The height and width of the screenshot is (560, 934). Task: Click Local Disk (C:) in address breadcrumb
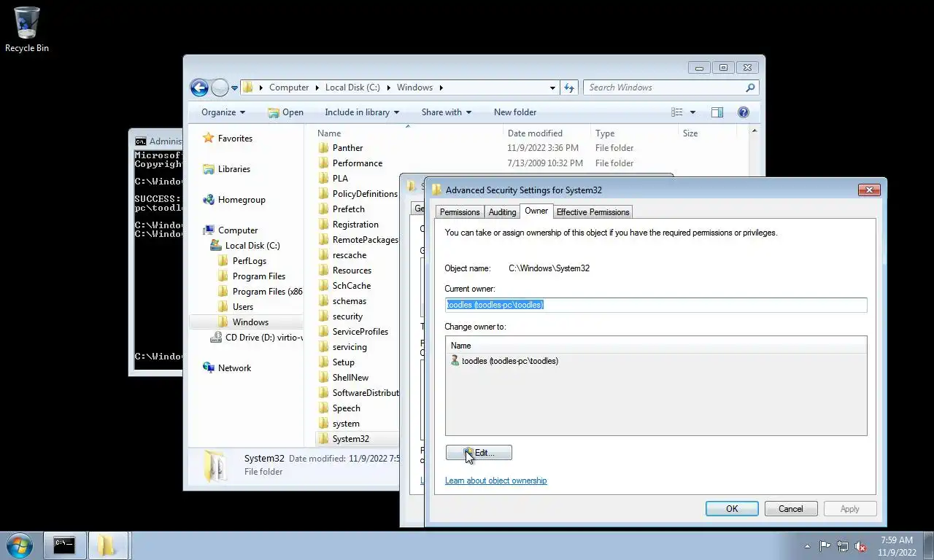point(352,87)
